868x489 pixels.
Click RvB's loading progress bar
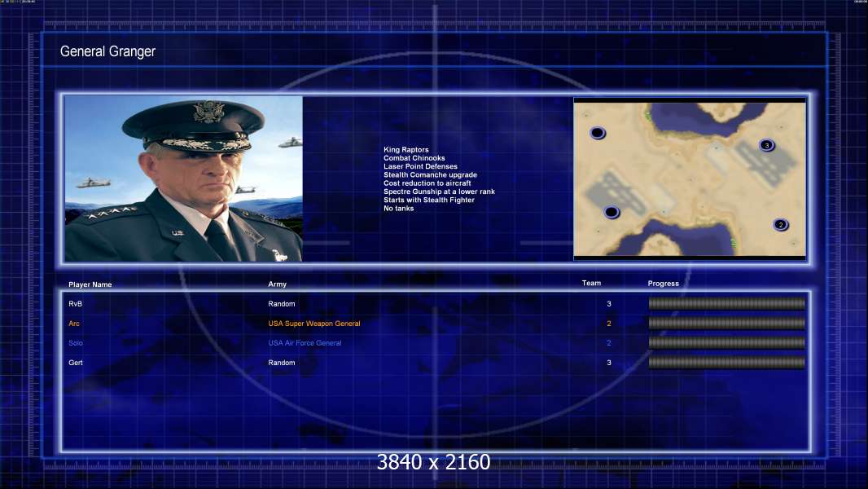point(727,303)
